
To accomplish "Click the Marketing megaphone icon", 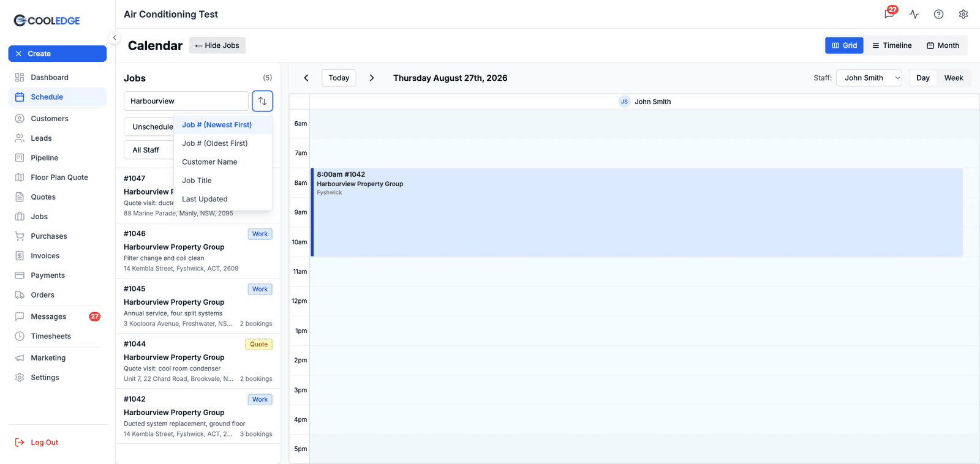I will pos(20,358).
